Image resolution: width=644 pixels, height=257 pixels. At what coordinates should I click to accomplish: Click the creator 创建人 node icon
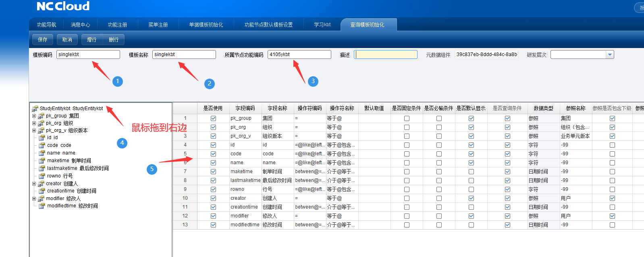41,184
